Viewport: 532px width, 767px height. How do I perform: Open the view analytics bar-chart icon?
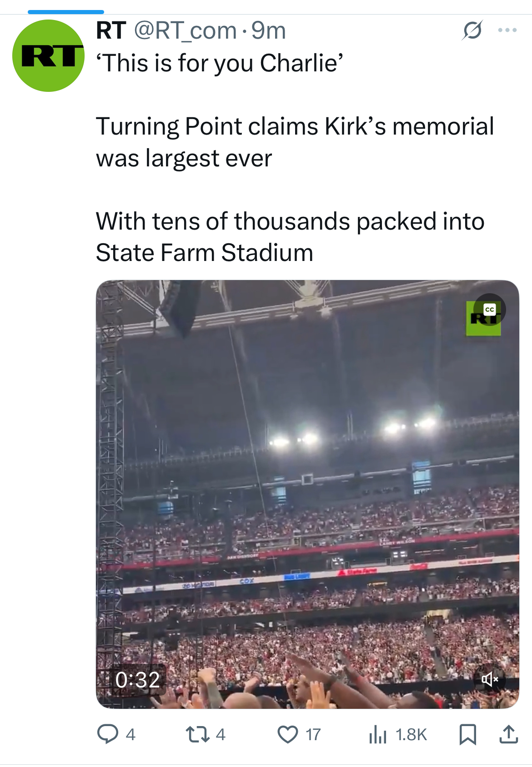tap(377, 734)
